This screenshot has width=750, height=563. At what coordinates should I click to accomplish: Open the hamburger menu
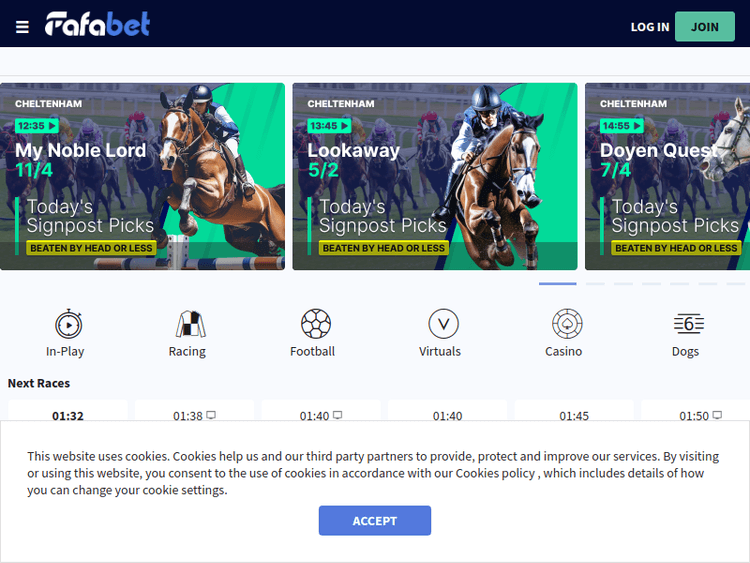tap(22, 27)
